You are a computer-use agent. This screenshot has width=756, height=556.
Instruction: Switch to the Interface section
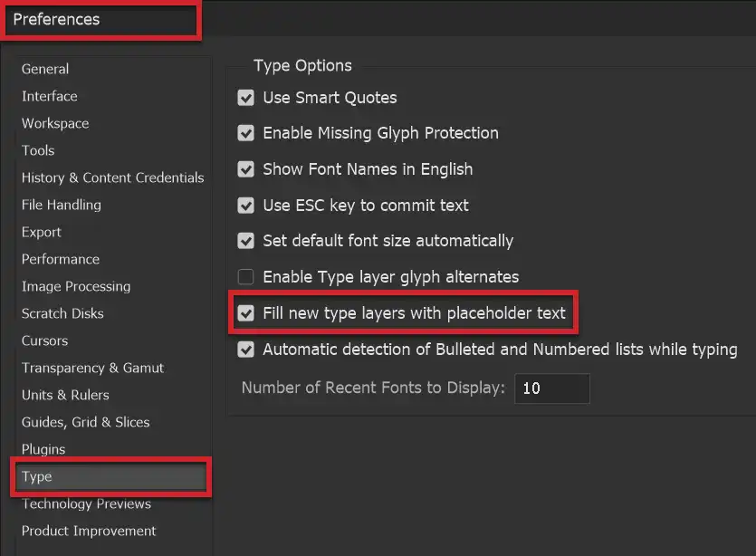tap(49, 96)
